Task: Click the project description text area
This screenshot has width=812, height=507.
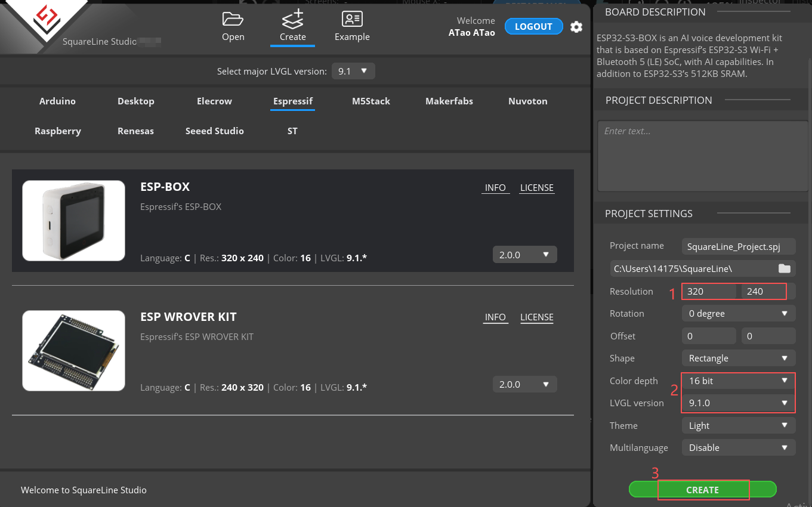Action: coord(702,156)
